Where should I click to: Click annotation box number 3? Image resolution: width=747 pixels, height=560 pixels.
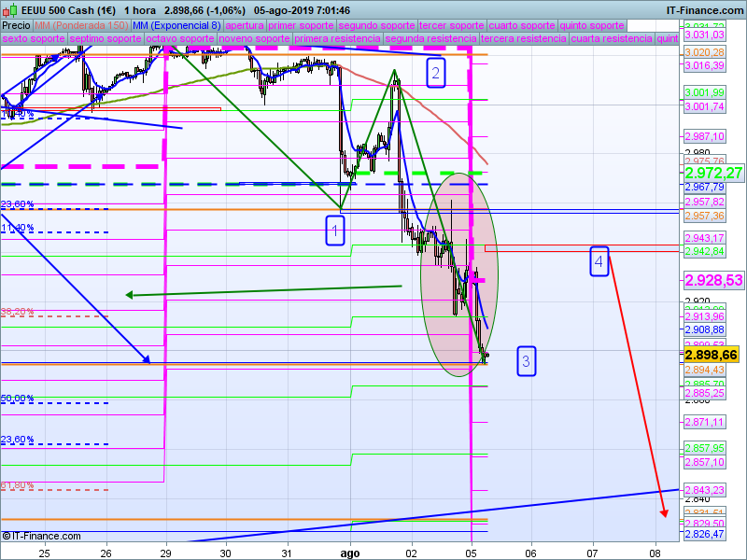coord(527,360)
